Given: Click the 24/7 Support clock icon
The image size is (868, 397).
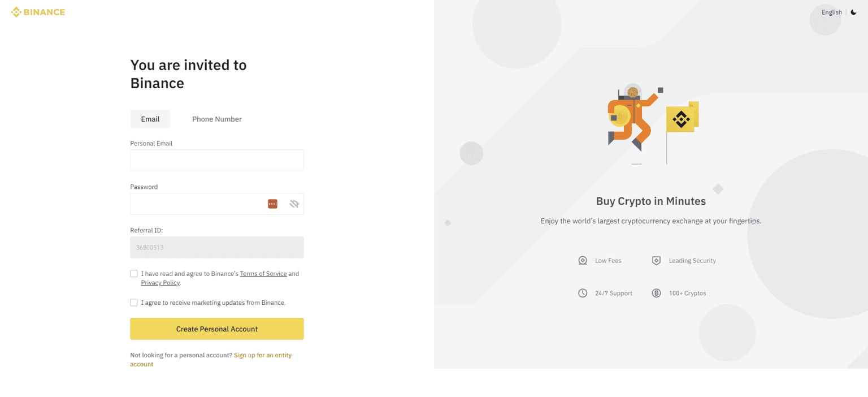Looking at the screenshot, I should [x=583, y=293].
